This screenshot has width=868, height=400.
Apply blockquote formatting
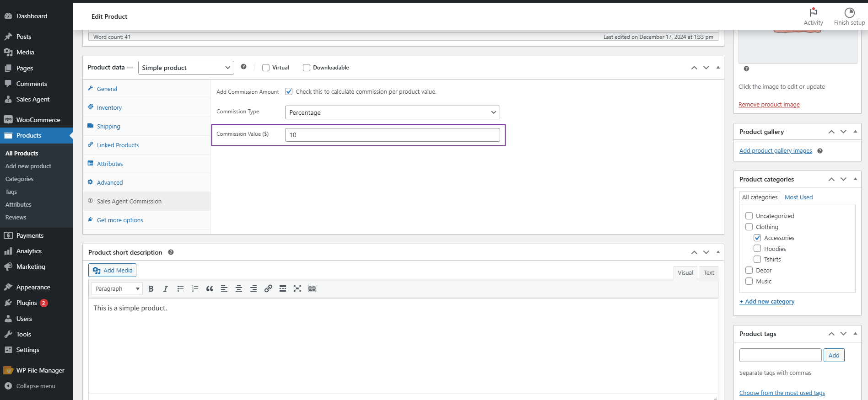pyautogui.click(x=210, y=288)
